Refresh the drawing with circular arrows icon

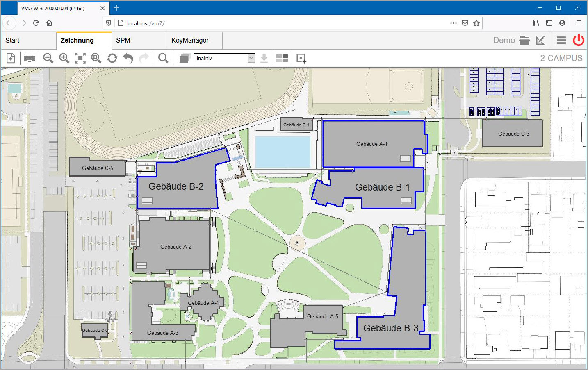[112, 58]
